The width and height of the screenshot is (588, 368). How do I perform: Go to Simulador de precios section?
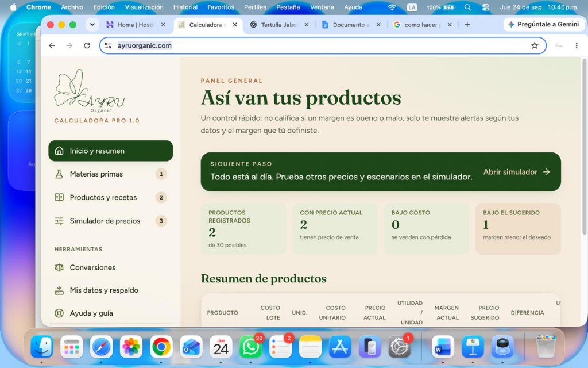click(111, 221)
